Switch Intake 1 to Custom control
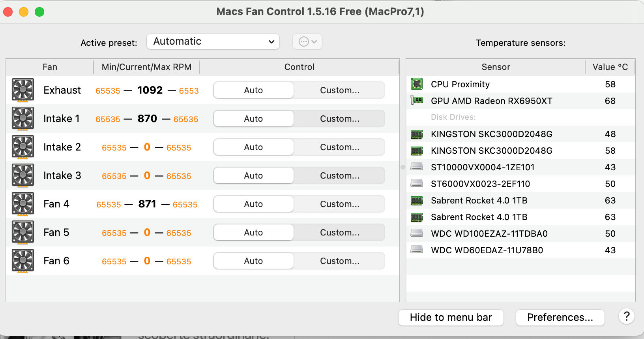 (x=339, y=119)
